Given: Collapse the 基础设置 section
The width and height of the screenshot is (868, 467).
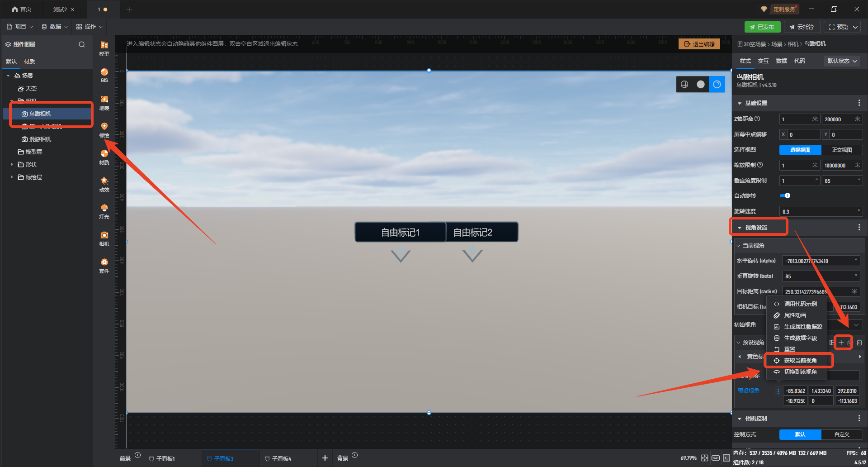Looking at the screenshot, I should pyautogui.click(x=740, y=103).
